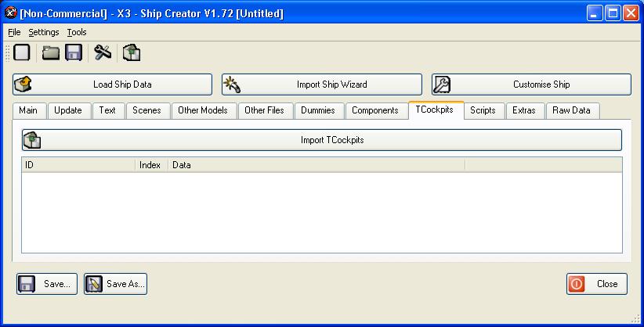Image resolution: width=644 pixels, height=327 pixels.
Task: Click the New file toolbar icon
Action: pos(22,53)
